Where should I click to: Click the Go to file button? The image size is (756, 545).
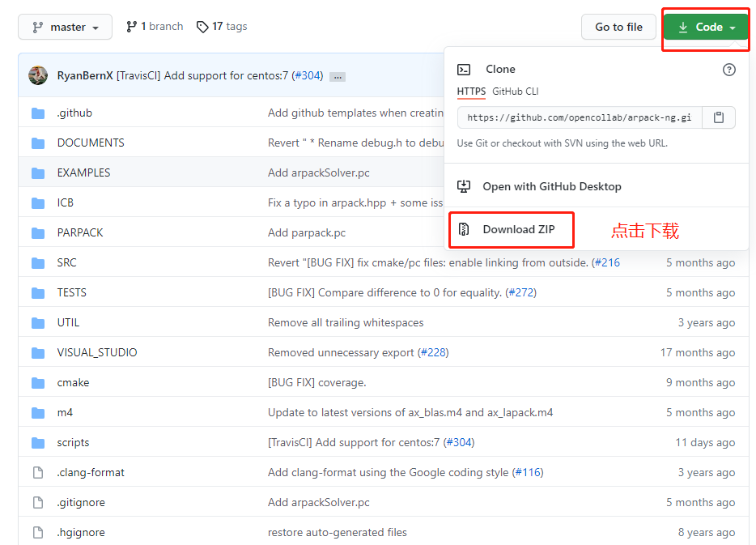coord(618,27)
